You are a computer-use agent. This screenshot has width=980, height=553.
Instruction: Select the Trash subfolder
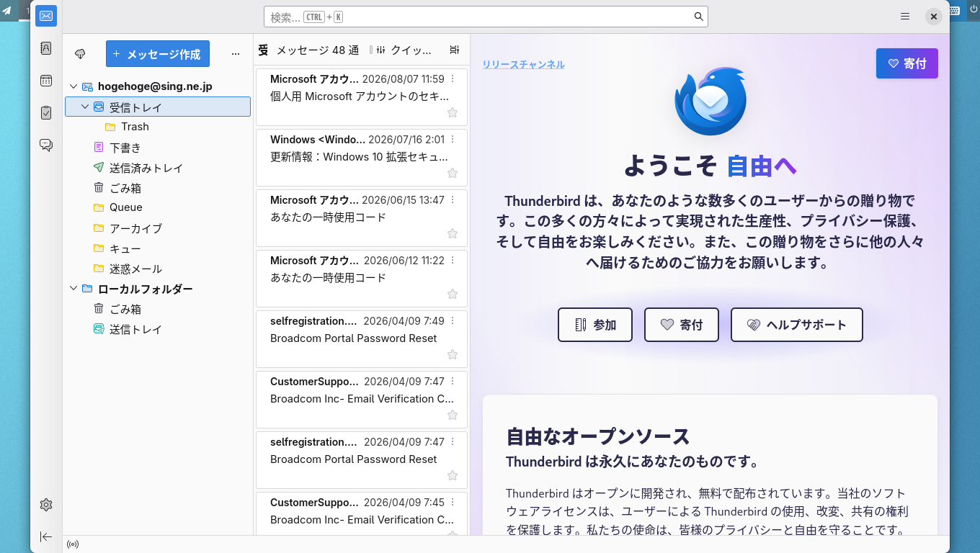(158, 127)
